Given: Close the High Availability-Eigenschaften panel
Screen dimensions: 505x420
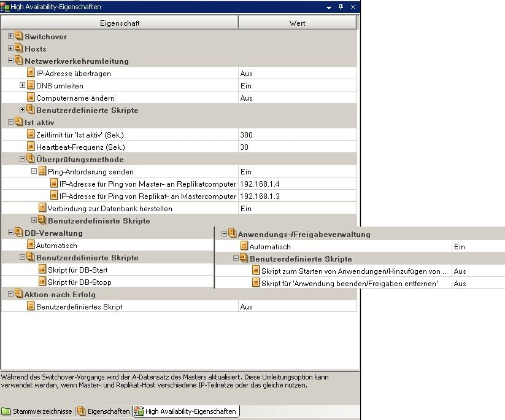Looking at the screenshot, I should tap(353, 7).
